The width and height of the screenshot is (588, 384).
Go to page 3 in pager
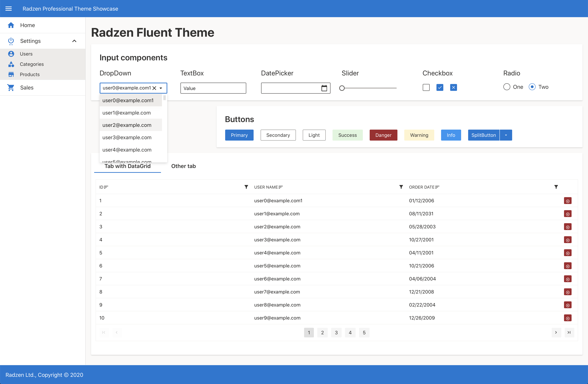[336, 333]
